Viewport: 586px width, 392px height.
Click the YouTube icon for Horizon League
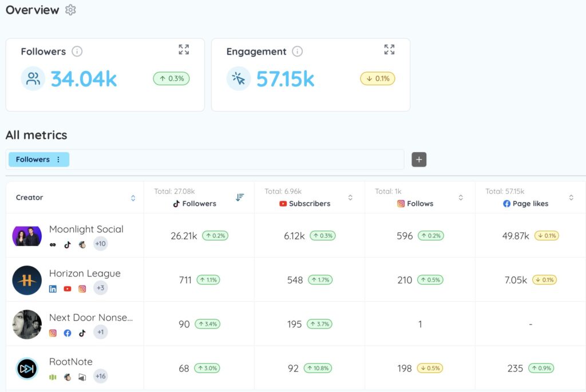click(x=67, y=289)
